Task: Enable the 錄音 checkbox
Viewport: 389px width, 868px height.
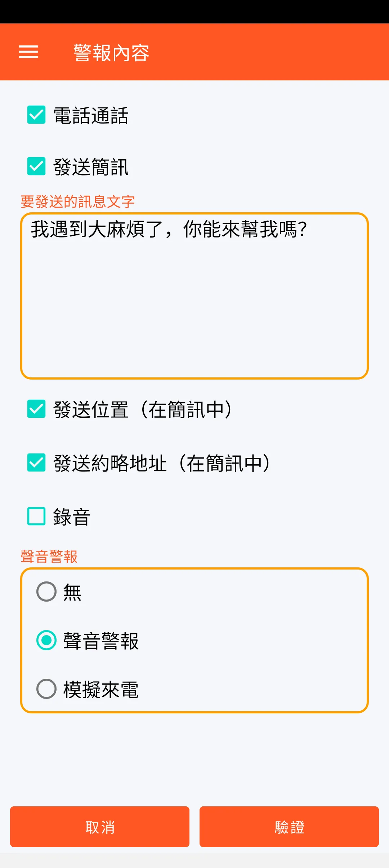Action: click(x=36, y=516)
